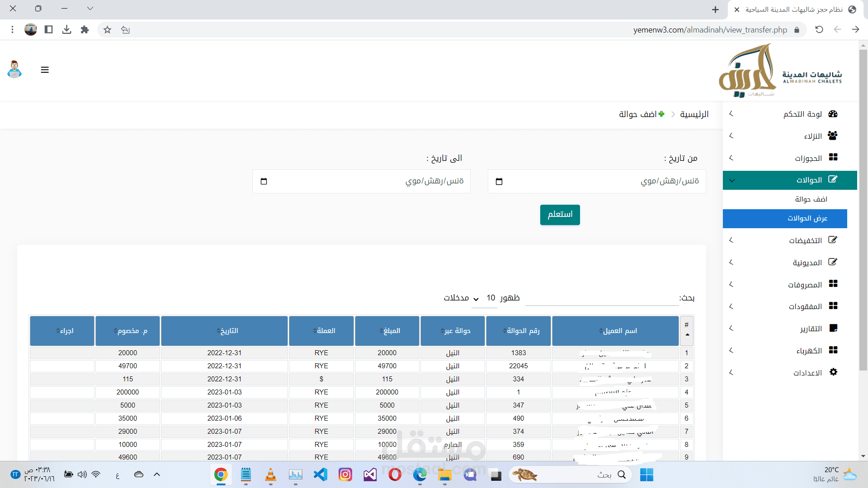The height and width of the screenshot is (488, 868).
Task: Click الرئيسية breadcrumb link
Action: [x=694, y=114]
